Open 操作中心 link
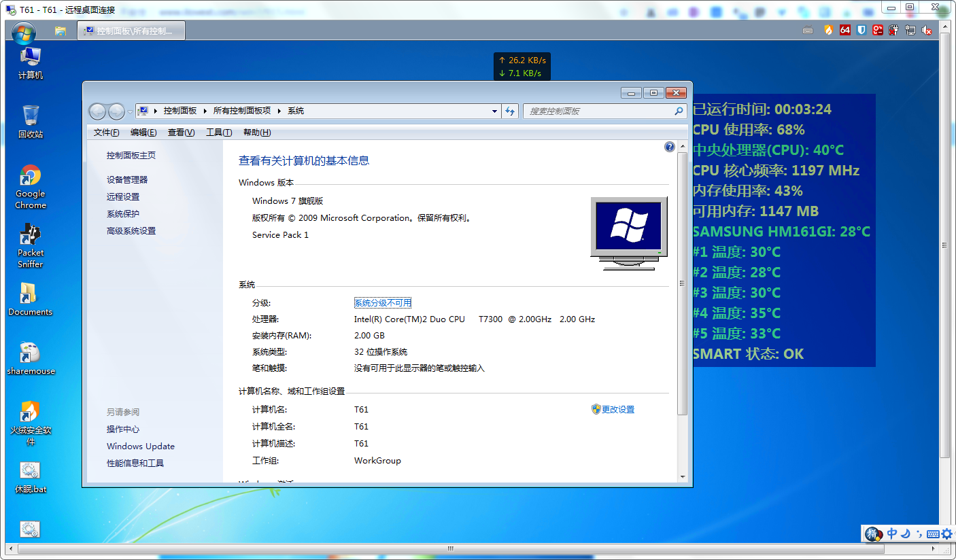 coord(123,430)
